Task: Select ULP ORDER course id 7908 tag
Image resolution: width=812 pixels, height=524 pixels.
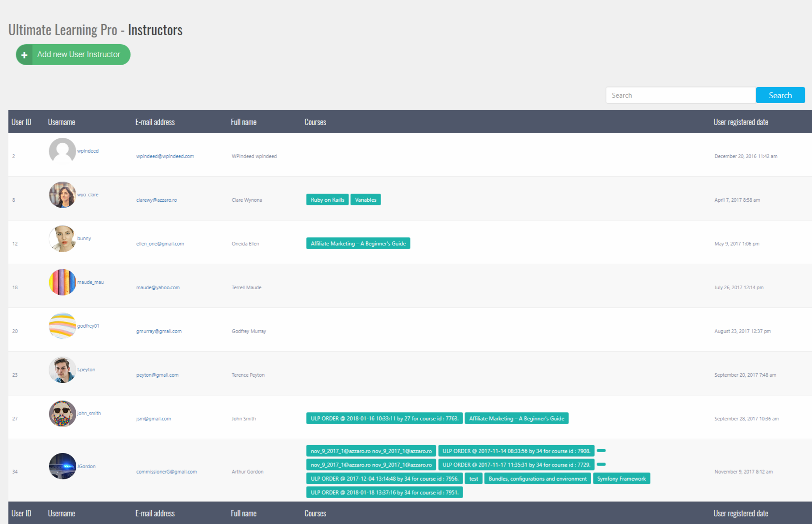Action: click(516, 451)
